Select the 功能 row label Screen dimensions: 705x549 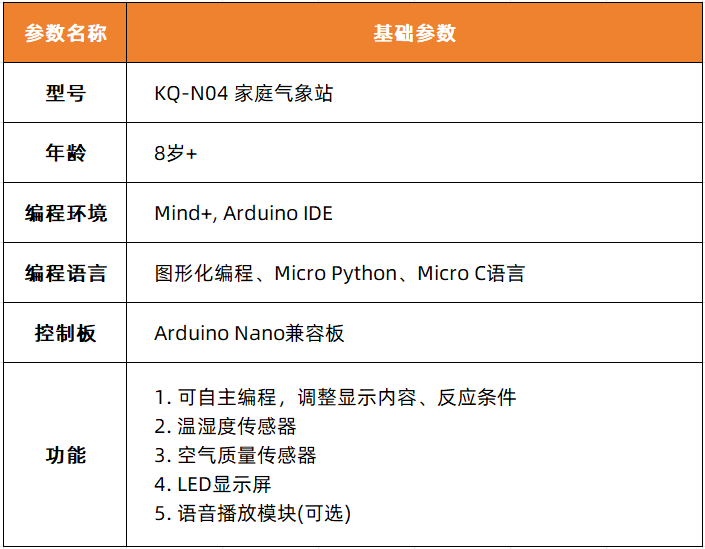click(x=65, y=455)
